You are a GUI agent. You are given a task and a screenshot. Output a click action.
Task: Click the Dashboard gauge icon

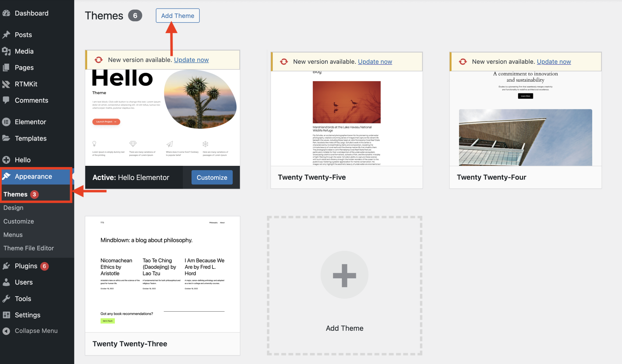tap(6, 13)
